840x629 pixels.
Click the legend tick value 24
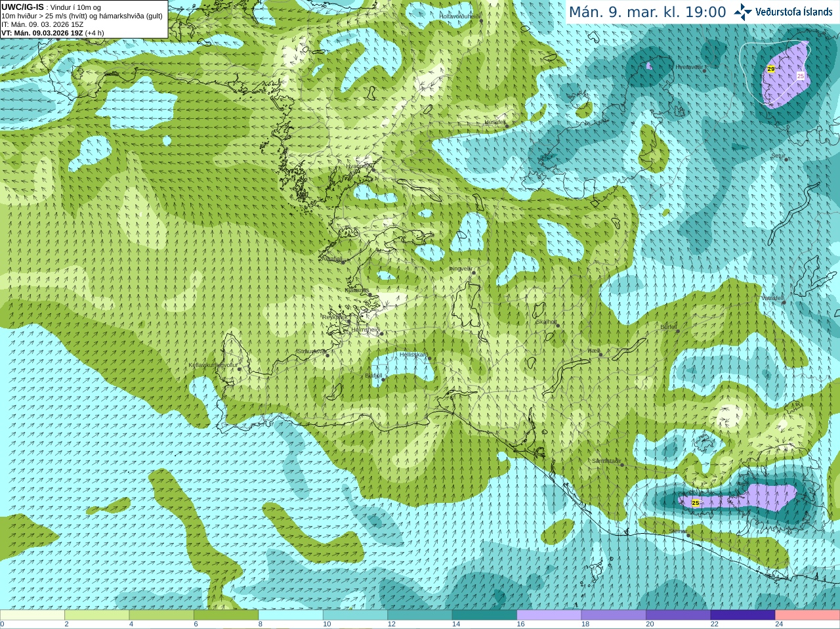tap(779, 624)
